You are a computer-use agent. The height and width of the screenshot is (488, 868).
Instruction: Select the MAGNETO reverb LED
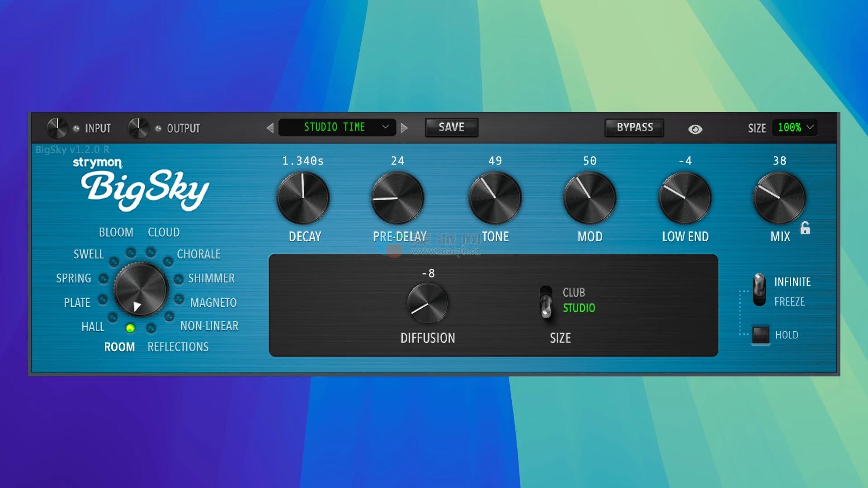tap(179, 299)
